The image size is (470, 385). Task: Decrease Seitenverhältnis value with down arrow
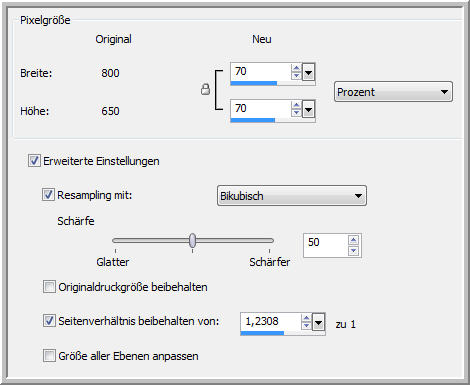pyautogui.click(x=306, y=326)
